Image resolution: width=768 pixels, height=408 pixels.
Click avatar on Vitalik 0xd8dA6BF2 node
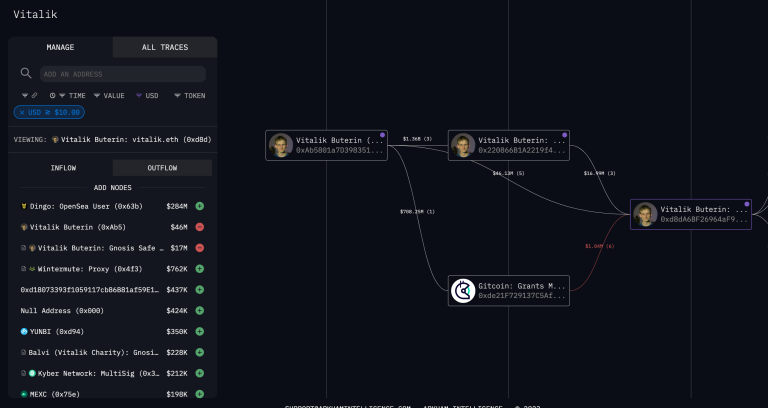point(645,215)
